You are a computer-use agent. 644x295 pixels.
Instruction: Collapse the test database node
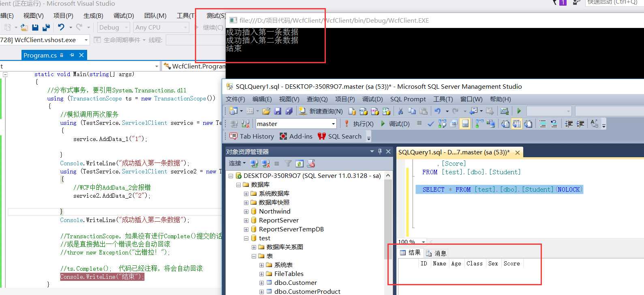coord(246,238)
